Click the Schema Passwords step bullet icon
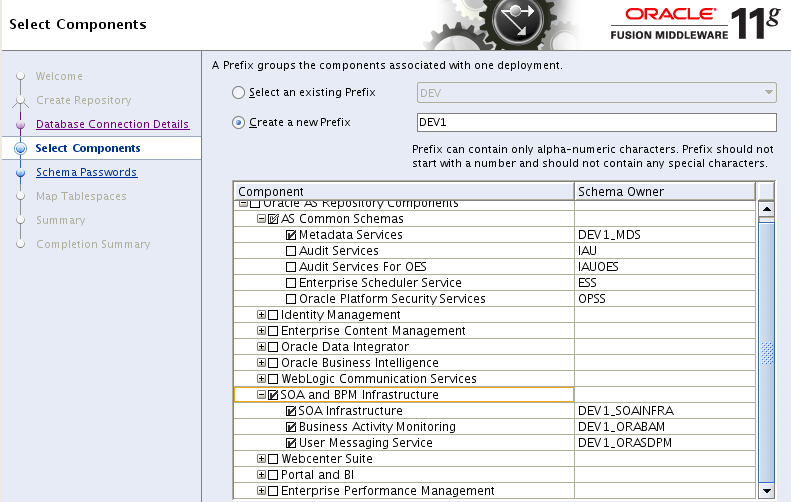 tap(20, 173)
